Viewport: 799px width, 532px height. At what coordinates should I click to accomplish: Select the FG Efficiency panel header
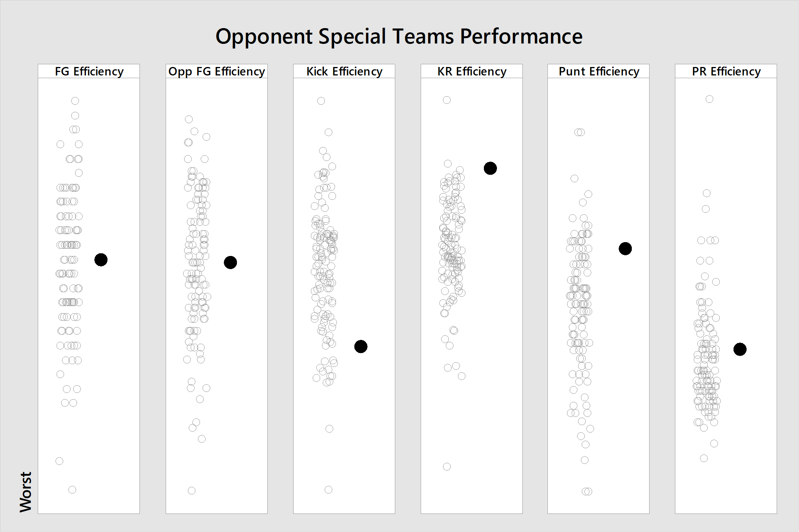tap(89, 71)
